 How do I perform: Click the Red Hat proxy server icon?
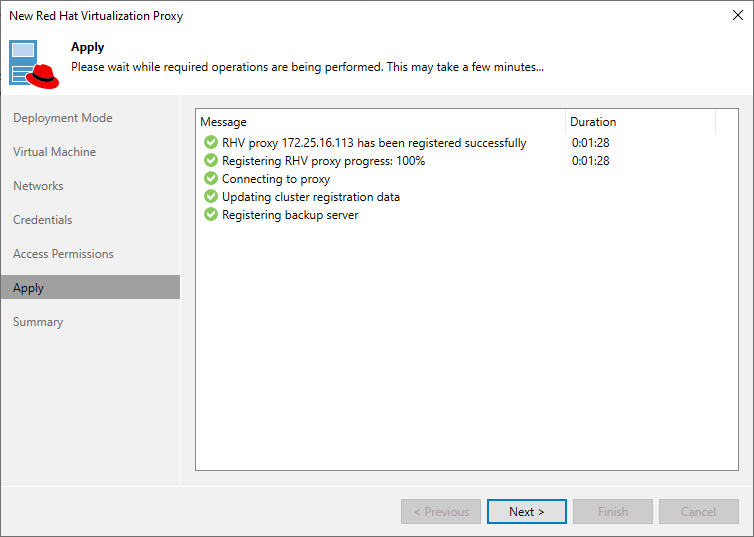click(x=34, y=64)
